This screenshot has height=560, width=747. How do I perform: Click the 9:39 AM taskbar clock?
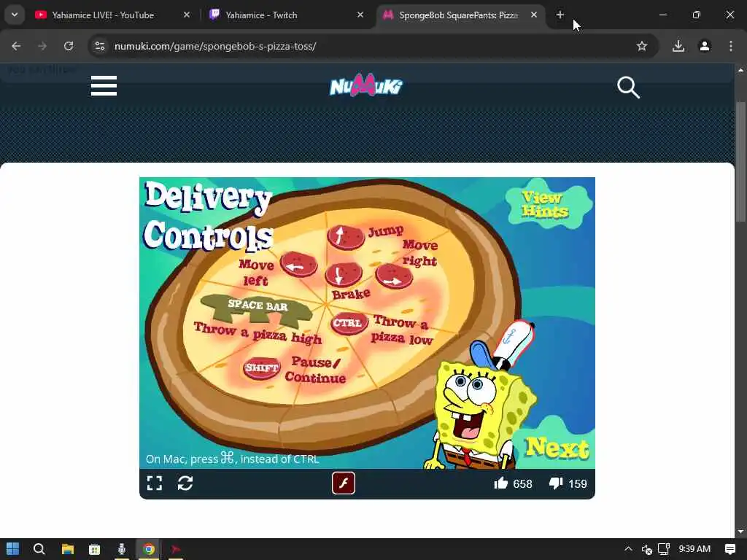[x=694, y=549]
